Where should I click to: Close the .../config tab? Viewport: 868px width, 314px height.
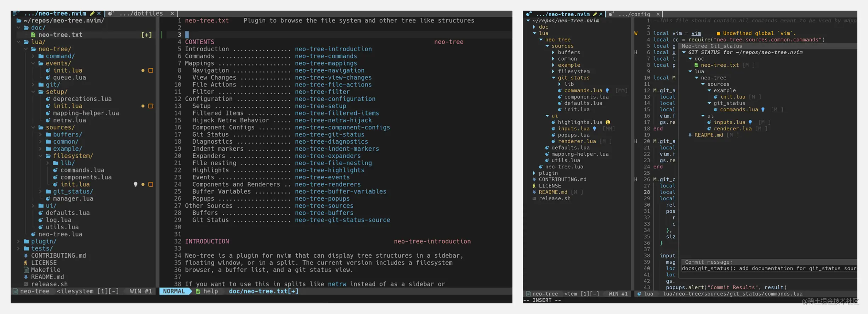(658, 14)
